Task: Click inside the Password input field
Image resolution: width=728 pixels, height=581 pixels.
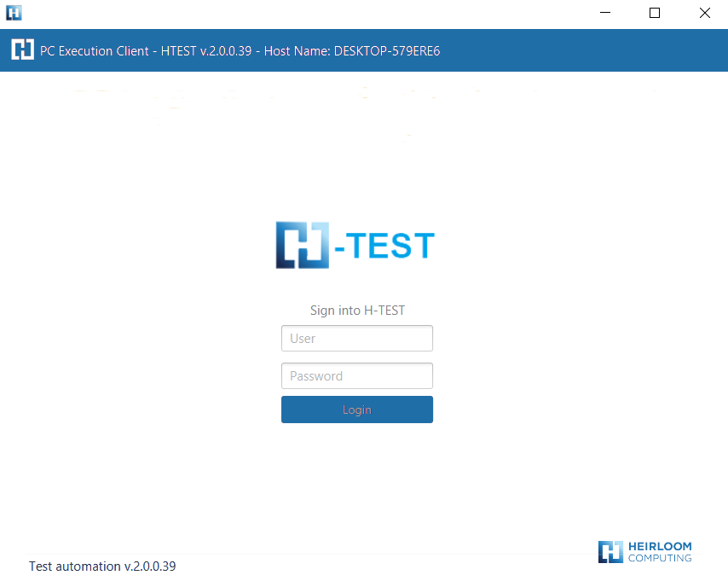Action: pos(356,375)
